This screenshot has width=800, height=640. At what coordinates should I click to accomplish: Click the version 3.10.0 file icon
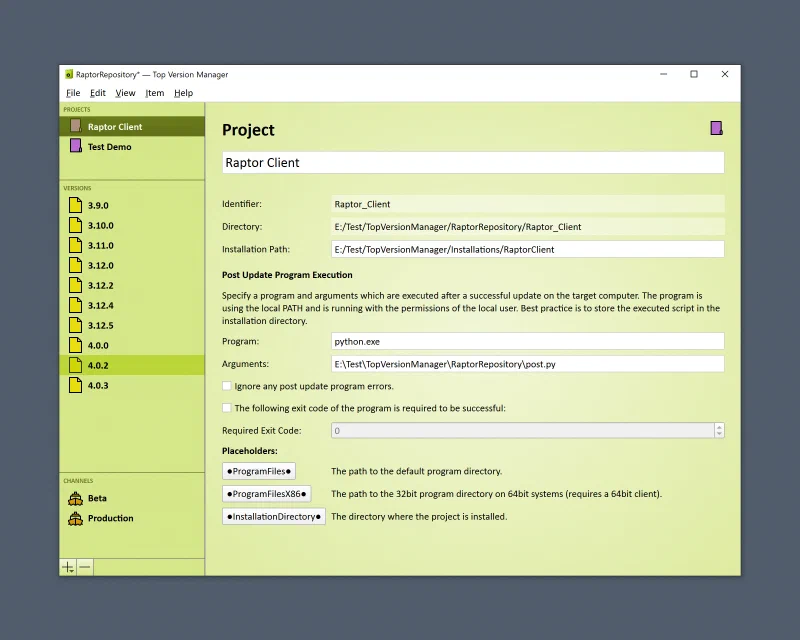[76, 225]
